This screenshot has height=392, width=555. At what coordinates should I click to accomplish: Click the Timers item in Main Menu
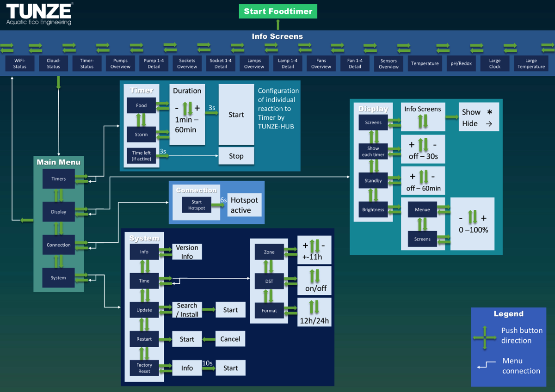pyautogui.click(x=59, y=179)
